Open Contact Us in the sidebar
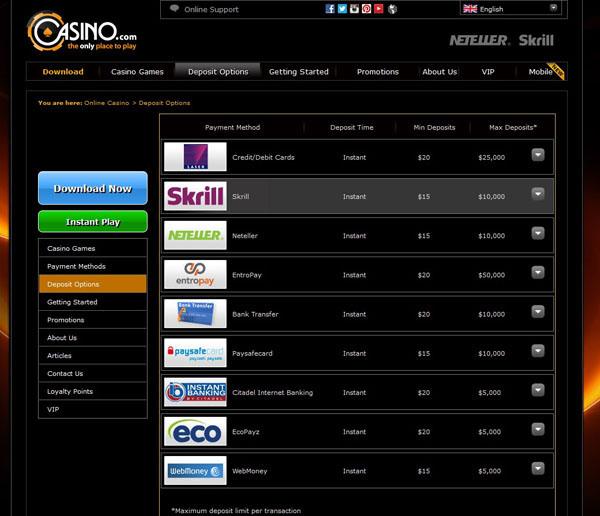This screenshot has width=600, height=516. tap(93, 373)
